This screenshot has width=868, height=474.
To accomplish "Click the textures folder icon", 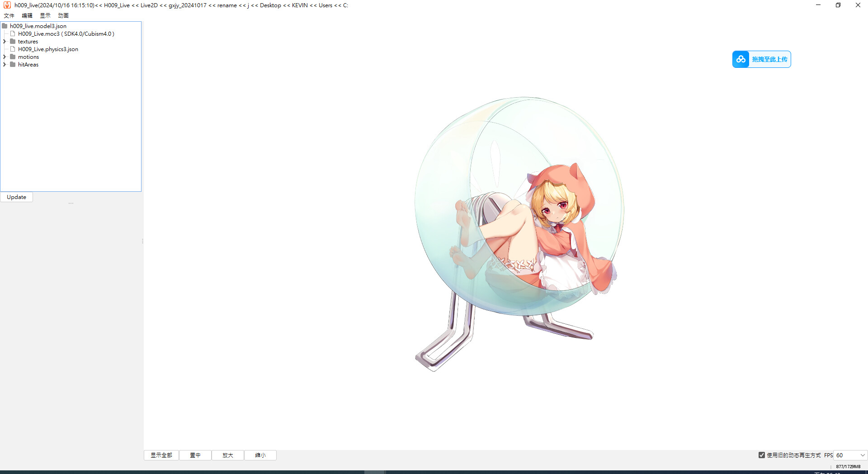I will [13, 42].
